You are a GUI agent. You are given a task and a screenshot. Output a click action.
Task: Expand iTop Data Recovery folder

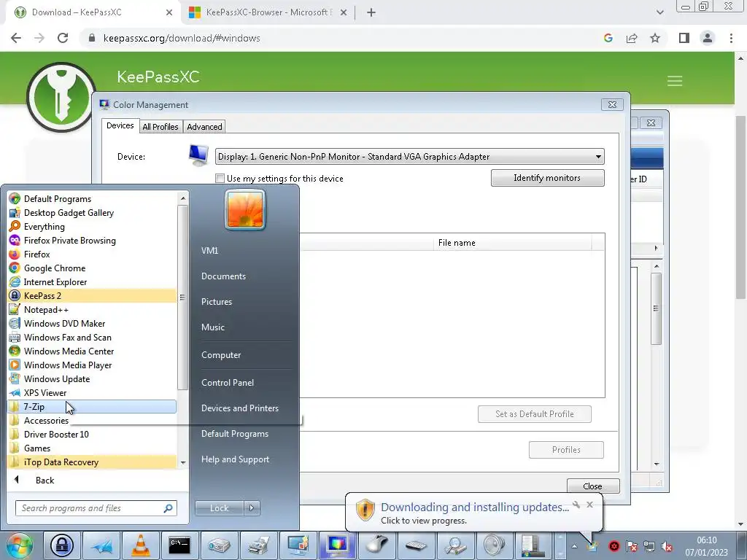click(x=92, y=462)
